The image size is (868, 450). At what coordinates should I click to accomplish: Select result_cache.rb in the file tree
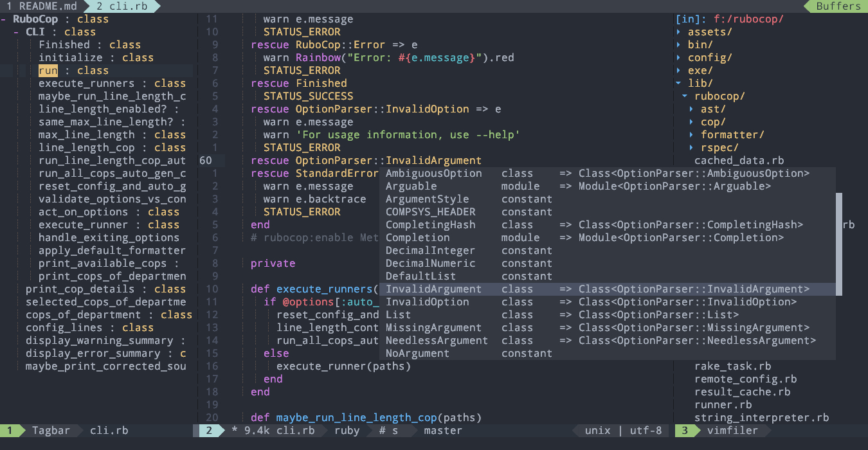(x=743, y=392)
